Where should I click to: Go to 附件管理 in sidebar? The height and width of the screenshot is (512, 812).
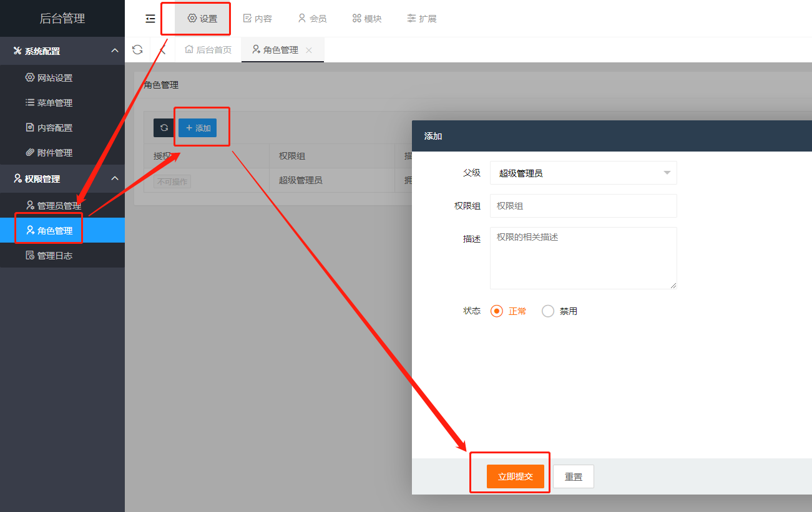click(55, 153)
